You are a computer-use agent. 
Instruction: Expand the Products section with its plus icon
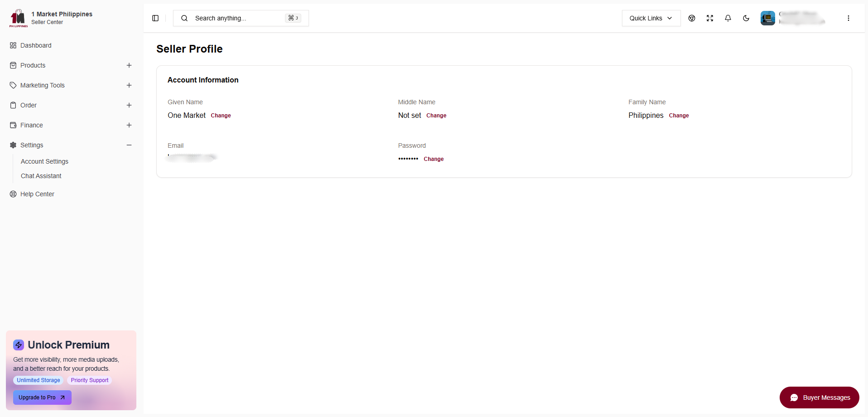coord(129,65)
